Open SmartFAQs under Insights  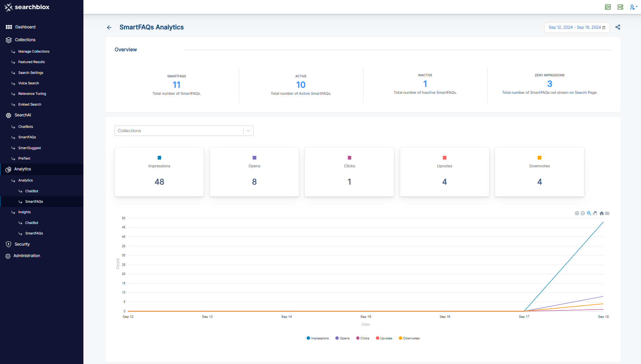34,233
